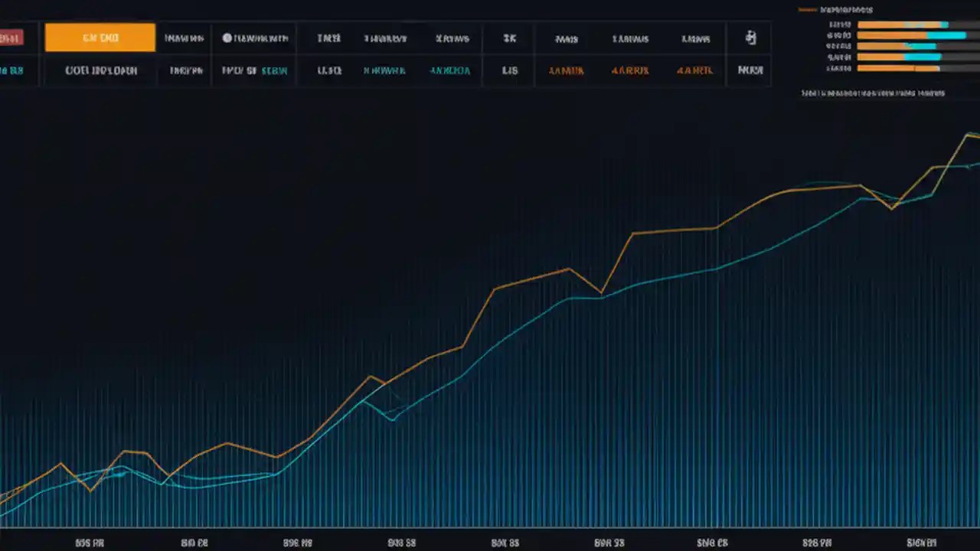Screen dimensions: 980x551
Task: Select the second-row tab beneath the orange button
Action: (x=100, y=70)
